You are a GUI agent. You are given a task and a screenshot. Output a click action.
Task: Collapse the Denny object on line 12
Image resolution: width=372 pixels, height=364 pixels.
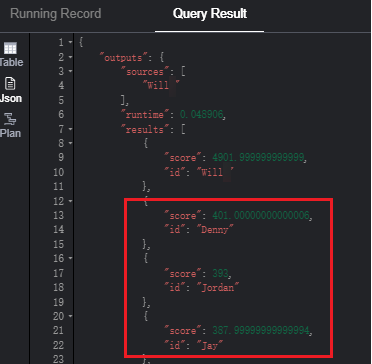click(70, 201)
